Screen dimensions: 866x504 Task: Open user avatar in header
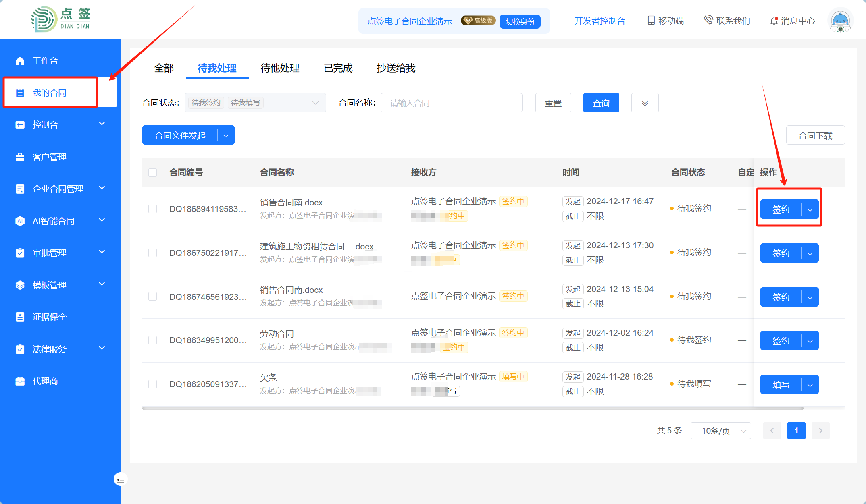840,21
